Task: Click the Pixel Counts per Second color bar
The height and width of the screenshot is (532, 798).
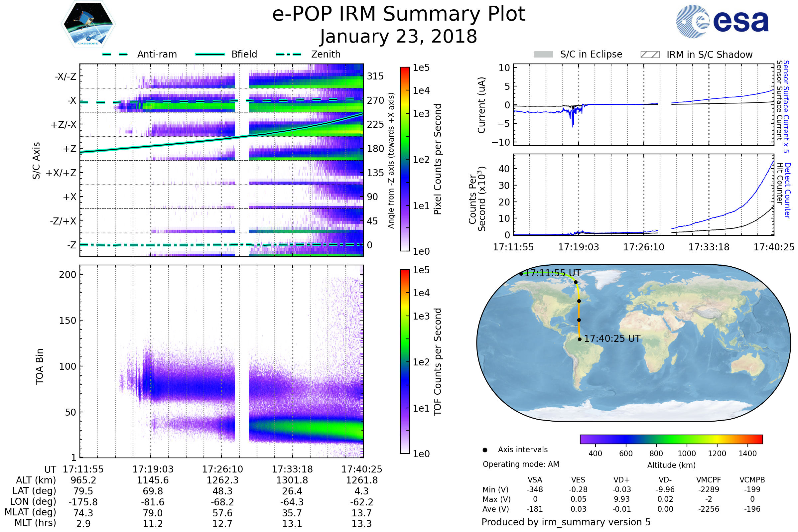Action: 405,159
